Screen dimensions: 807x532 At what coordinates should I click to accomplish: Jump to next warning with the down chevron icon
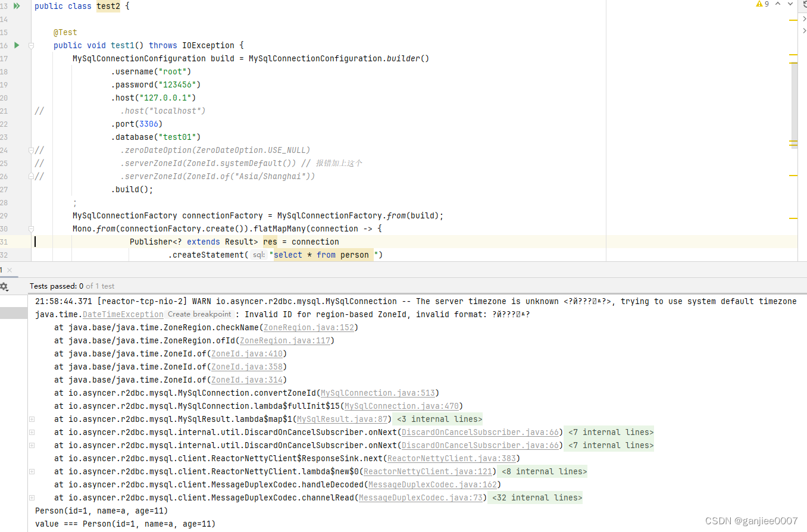click(x=789, y=4)
